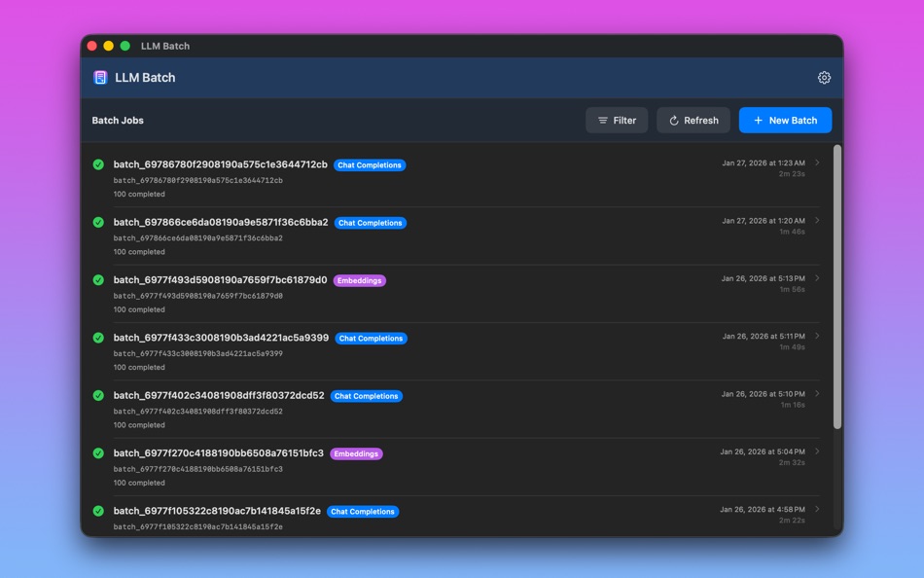Expand the Jan 27, 2026 1:23 AM batch chevron
924x578 pixels.
[x=817, y=163]
